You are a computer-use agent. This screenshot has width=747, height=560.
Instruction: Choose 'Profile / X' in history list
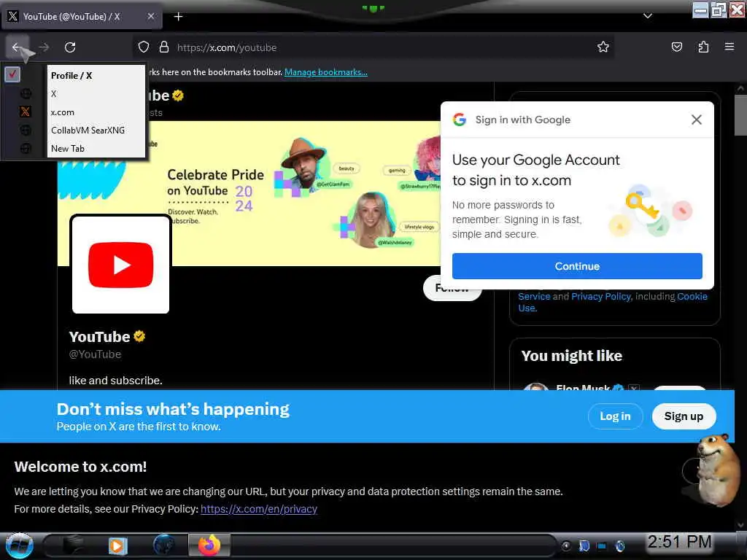click(96, 75)
